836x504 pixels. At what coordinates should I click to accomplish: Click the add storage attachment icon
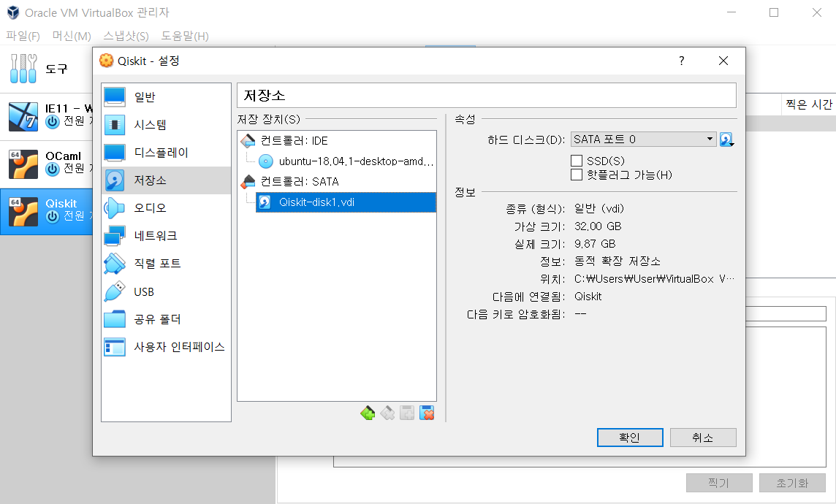tap(407, 413)
